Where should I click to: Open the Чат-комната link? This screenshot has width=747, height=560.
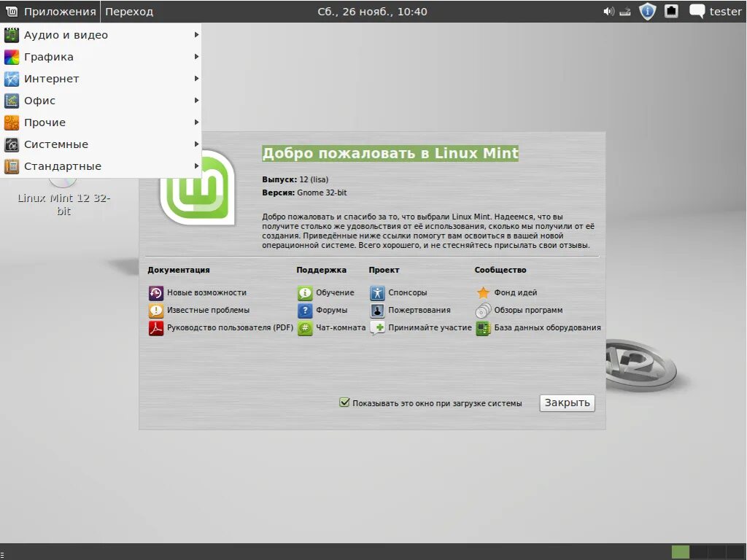pyautogui.click(x=341, y=327)
